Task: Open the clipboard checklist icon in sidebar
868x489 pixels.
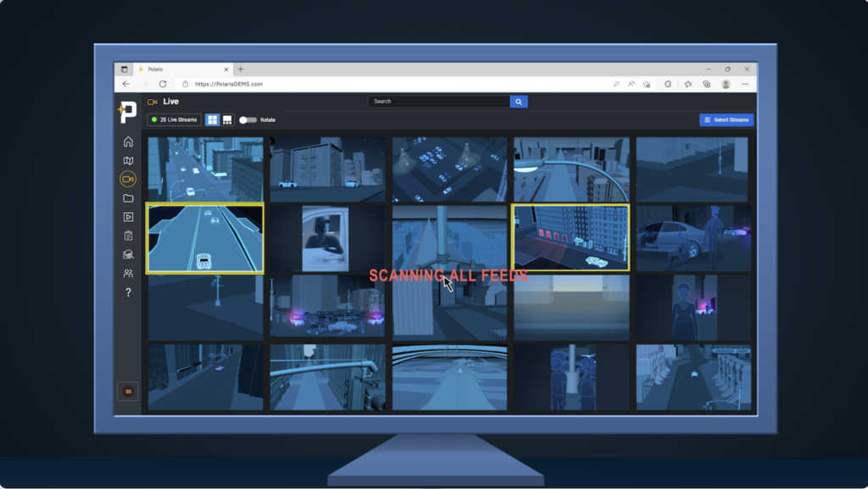Action: (x=128, y=236)
